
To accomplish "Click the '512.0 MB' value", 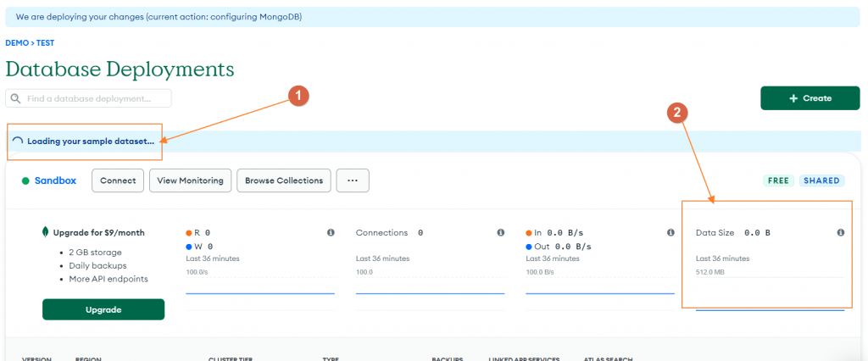I will click(710, 272).
